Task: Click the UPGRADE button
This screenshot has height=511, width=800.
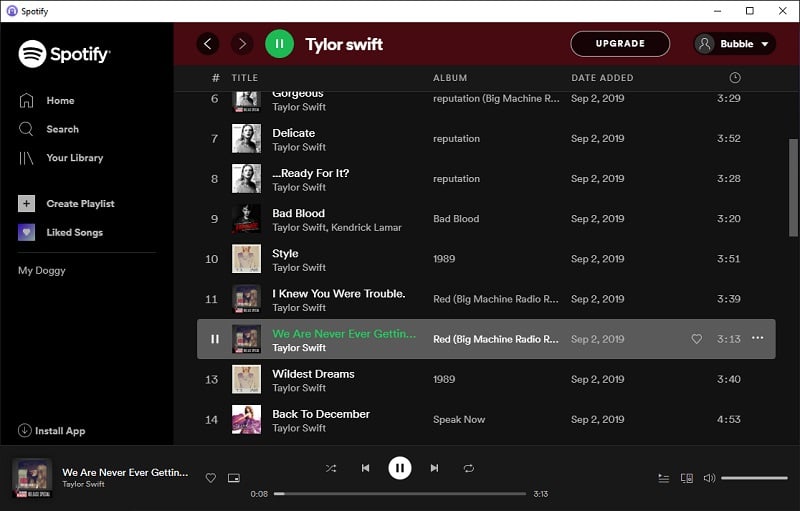Action: [x=620, y=44]
